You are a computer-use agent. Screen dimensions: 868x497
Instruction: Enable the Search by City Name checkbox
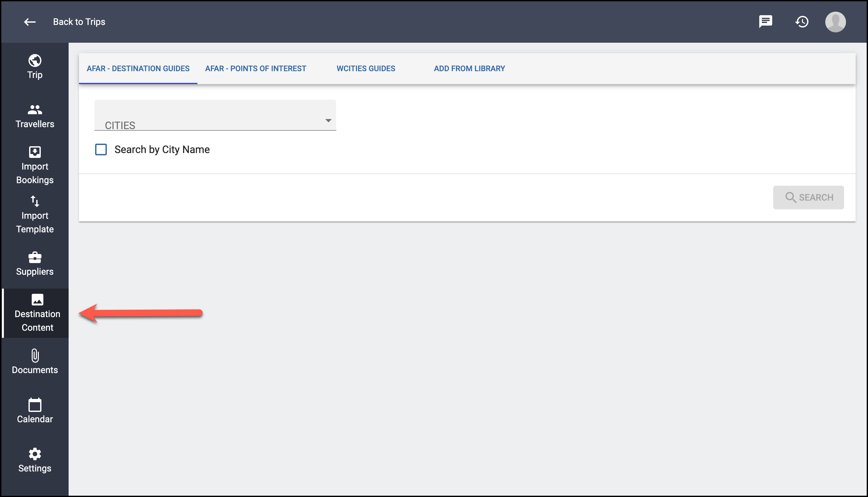[101, 149]
